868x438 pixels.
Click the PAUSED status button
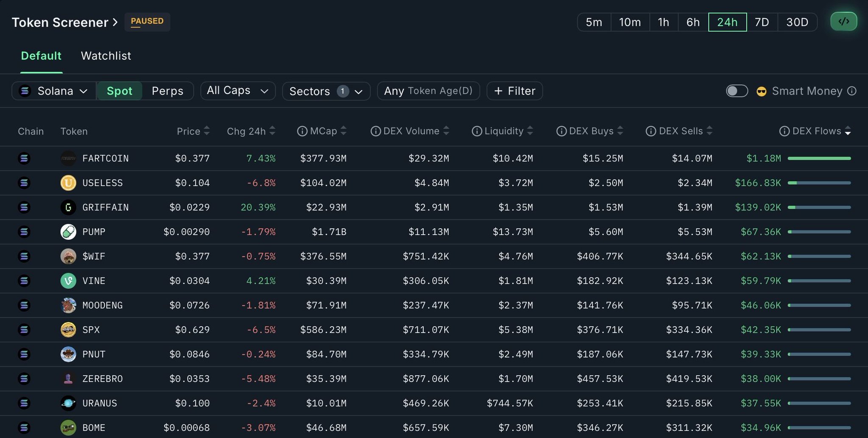[x=147, y=22]
